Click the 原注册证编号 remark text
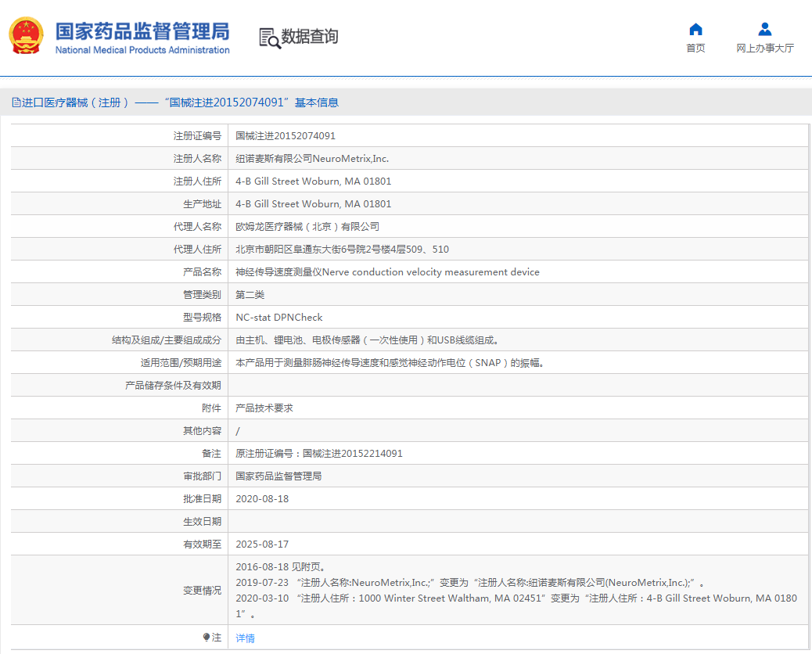 319,454
